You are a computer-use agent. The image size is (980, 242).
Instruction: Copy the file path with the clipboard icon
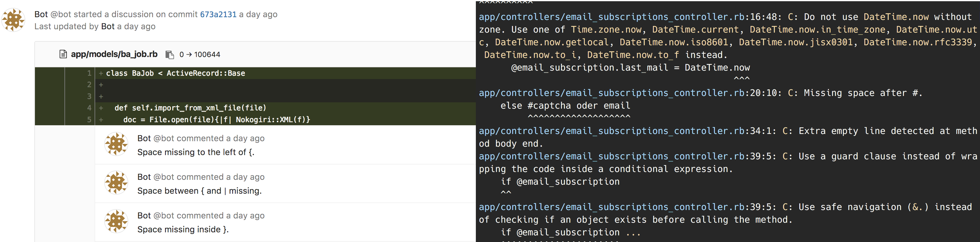170,55
